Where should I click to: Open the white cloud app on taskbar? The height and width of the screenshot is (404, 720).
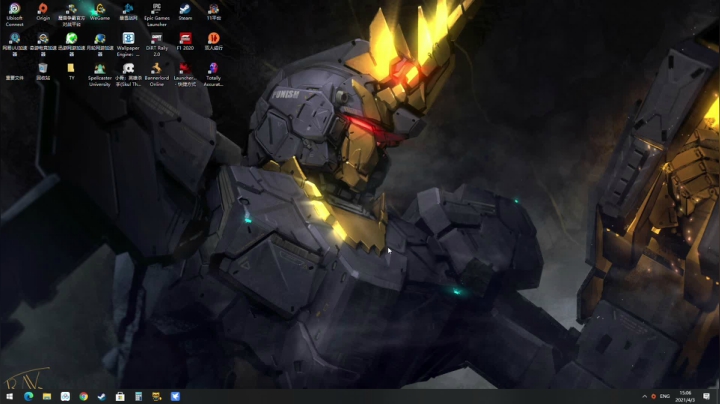click(65, 397)
